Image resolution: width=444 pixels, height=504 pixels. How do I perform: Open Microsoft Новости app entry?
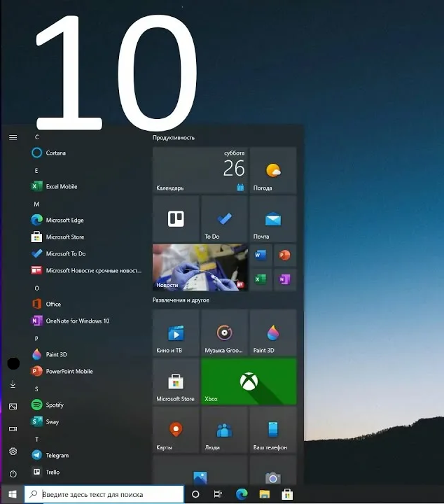coord(87,270)
